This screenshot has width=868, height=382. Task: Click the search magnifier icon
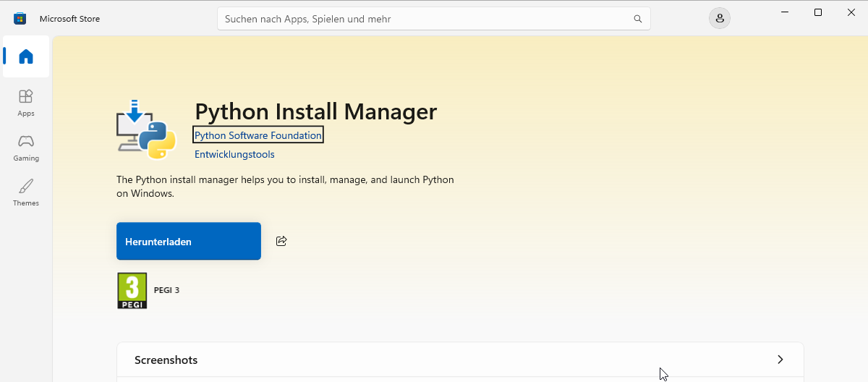638,19
